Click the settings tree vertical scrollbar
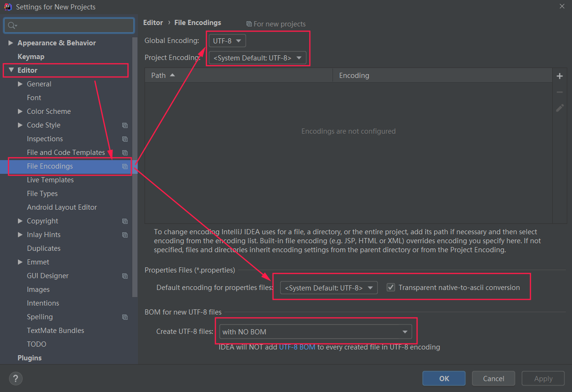The image size is (572, 392). [x=135, y=167]
